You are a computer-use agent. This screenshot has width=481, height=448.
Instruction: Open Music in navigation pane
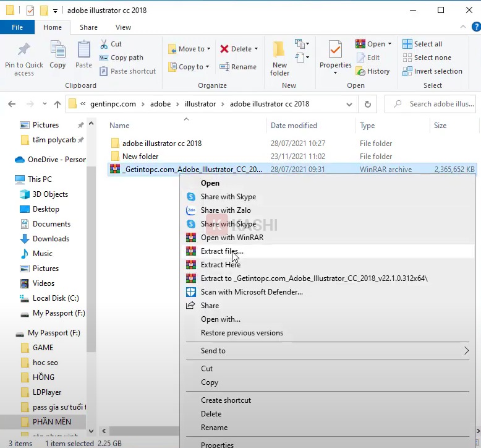pos(36,254)
